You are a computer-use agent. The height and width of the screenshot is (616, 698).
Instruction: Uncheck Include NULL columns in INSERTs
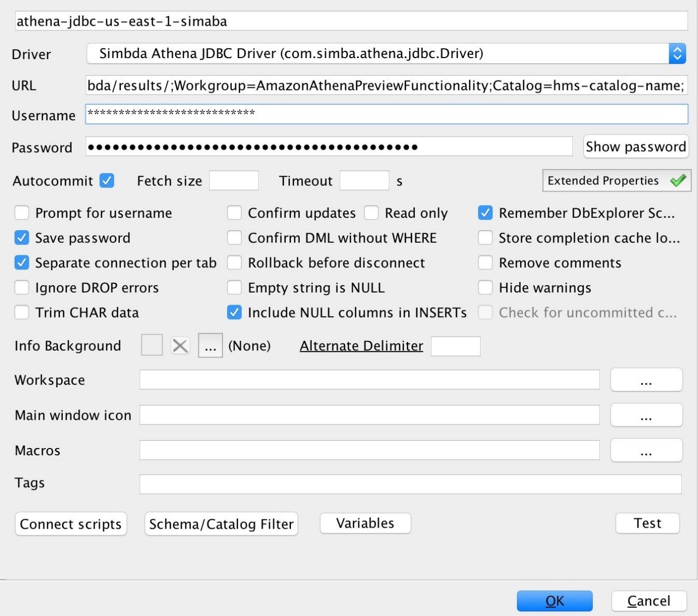tap(234, 312)
